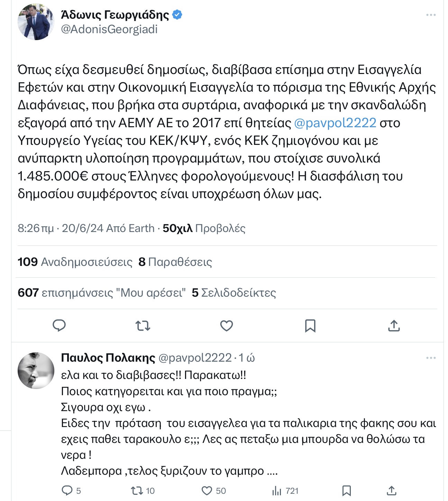This screenshot has height=501, width=448.
Task: Like the main tweet
Action: coord(227,325)
